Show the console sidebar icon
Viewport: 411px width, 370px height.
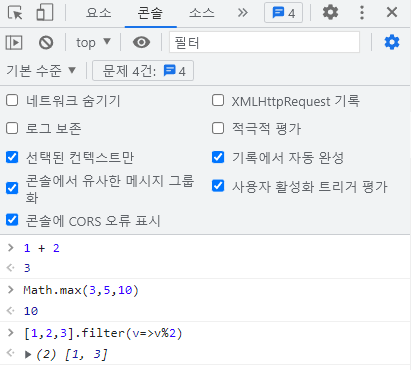tap(14, 43)
